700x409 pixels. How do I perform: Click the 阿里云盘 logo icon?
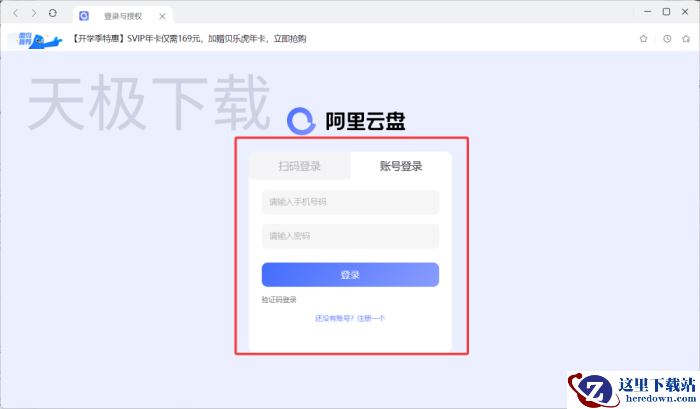click(302, 121)
